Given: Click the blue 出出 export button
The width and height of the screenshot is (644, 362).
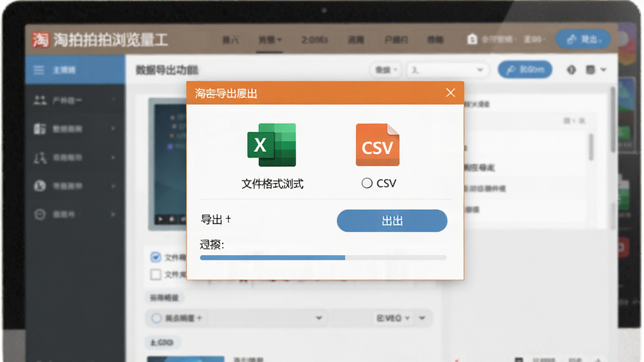Looking at the screenshot, I should pos(392,221).
